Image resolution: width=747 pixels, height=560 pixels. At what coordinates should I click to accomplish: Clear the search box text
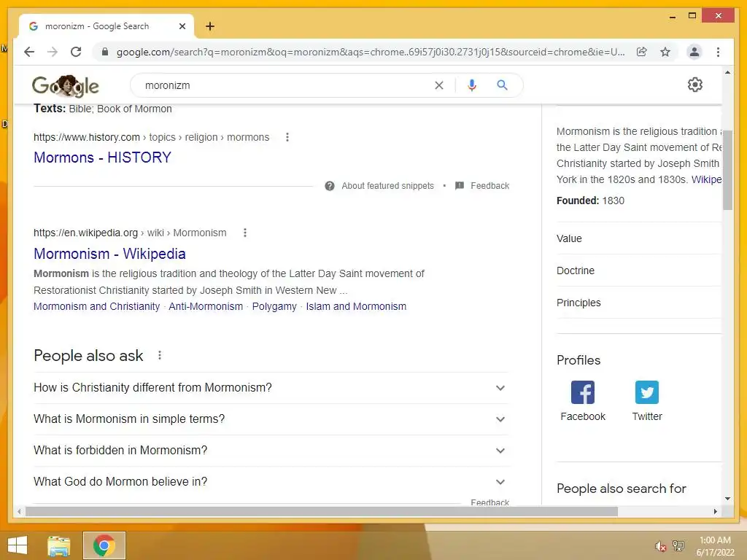pyautogui.click(x=438, y=85)
